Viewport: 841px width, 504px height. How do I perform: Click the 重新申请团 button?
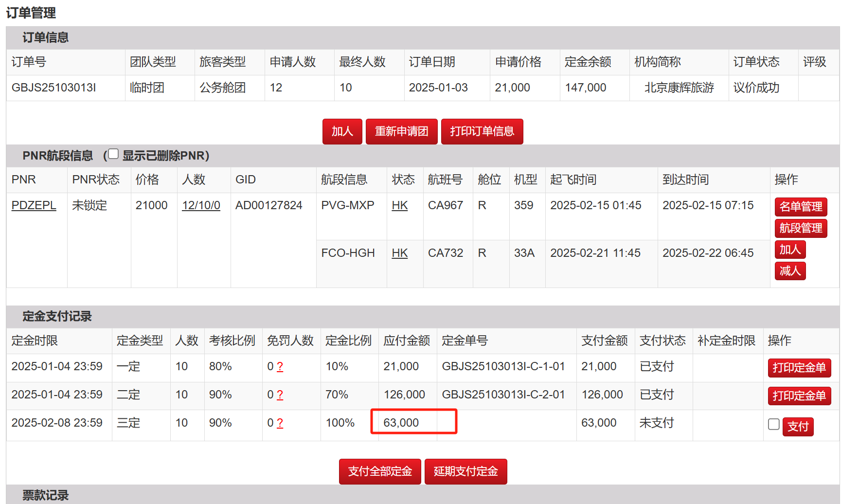click(x=401, y=131)
